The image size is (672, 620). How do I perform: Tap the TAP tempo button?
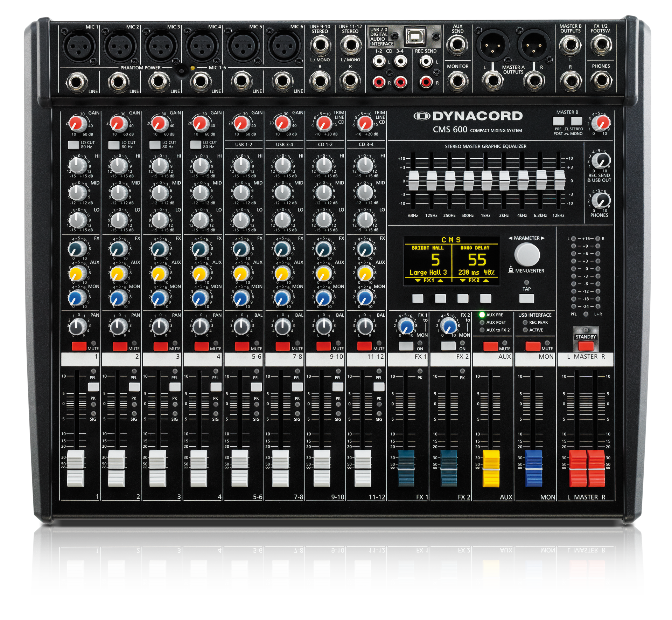click(x=526, y=298)
